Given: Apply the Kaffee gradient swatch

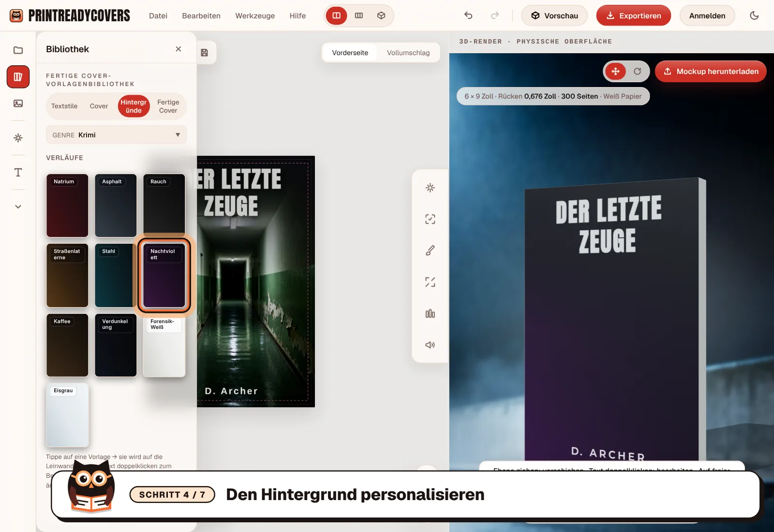Looking at the screenshot, I should 67,345.
